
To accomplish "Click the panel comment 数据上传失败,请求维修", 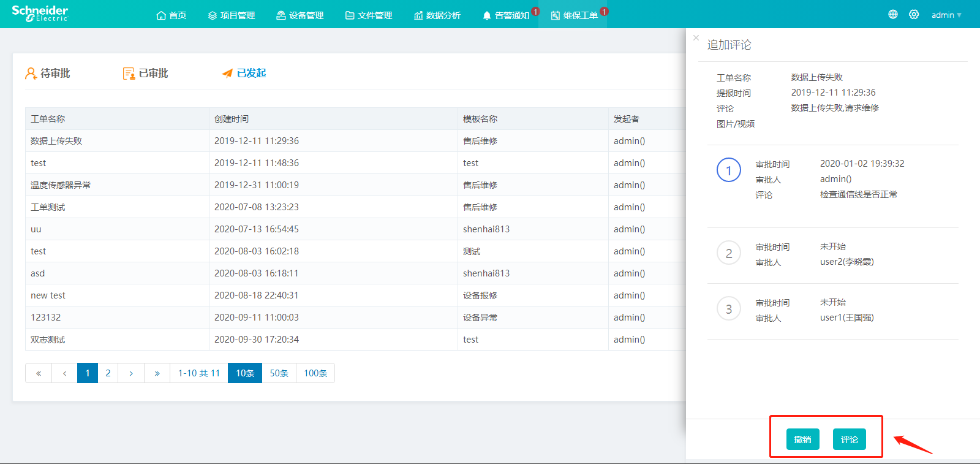I will [835, 108].
